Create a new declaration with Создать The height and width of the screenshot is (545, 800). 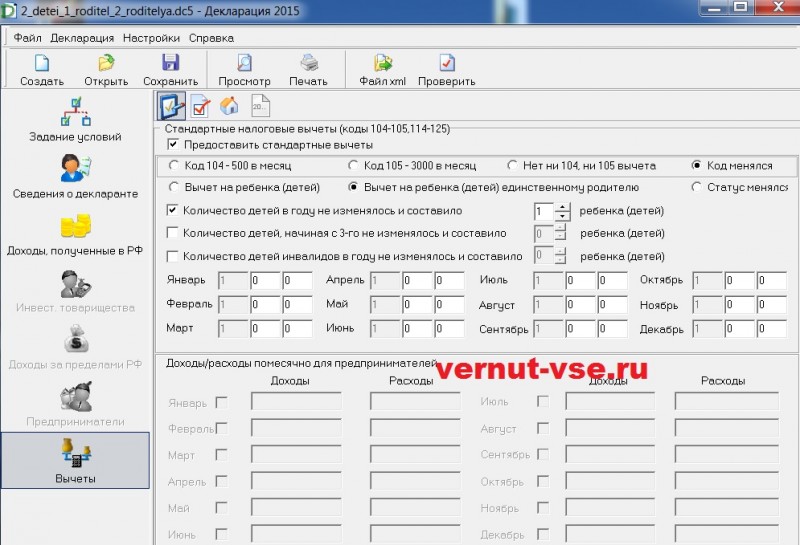[x=42, y=70]
